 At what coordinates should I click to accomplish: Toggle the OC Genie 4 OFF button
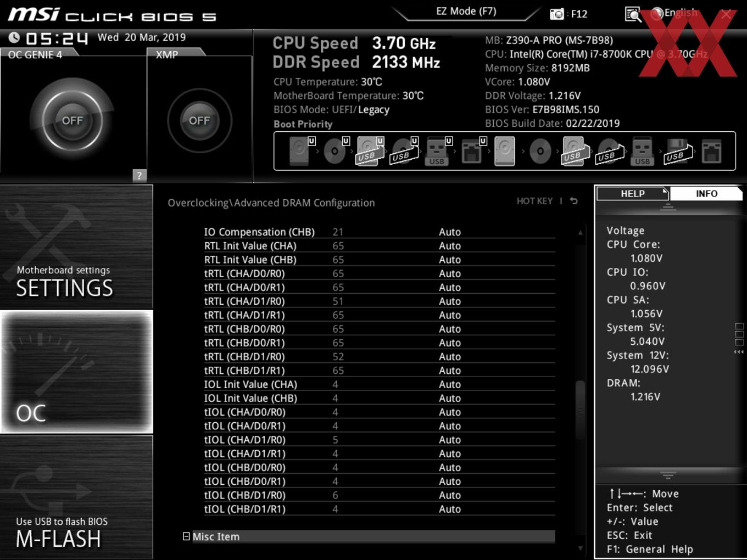click(x=73, y=120)
